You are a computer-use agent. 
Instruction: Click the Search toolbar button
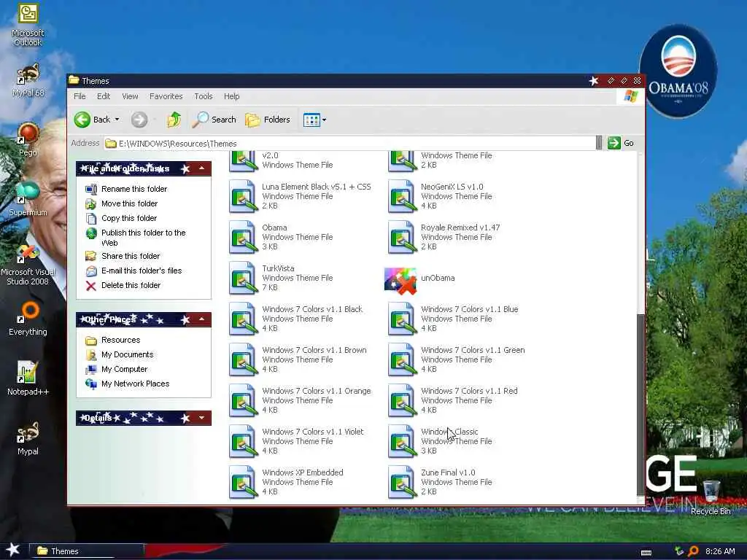(214, 120)
